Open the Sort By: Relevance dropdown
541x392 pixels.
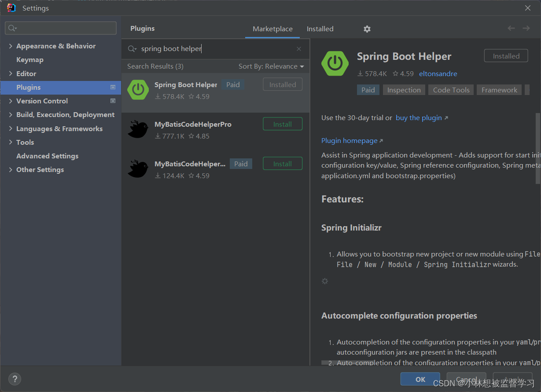271,66
